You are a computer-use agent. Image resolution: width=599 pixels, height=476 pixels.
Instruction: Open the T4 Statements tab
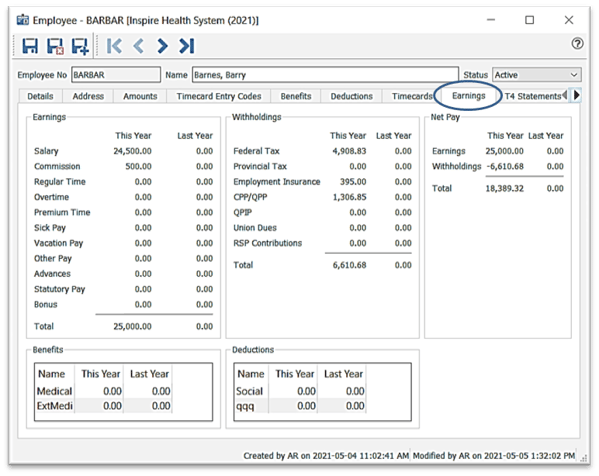point(533,96)
